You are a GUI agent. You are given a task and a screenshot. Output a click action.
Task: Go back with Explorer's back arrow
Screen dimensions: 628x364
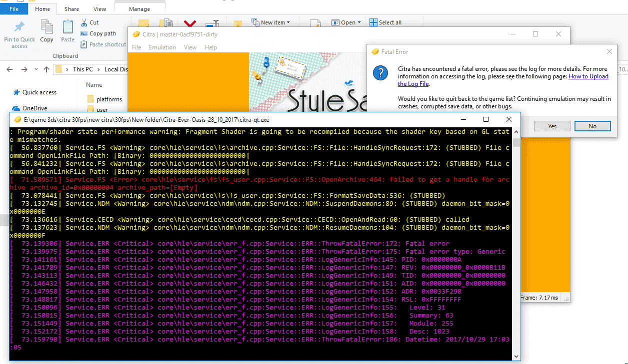10,69
